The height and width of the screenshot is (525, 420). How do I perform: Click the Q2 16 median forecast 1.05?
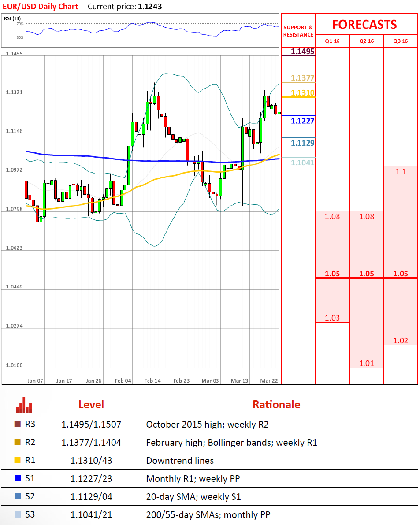click(x=366, y=274)
